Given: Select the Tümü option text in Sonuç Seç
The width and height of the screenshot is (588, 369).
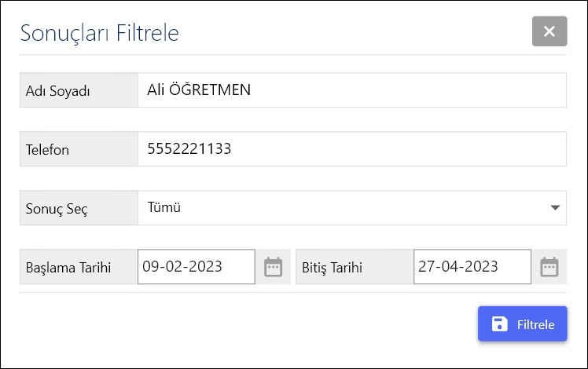Looking at the screenshot, I should pos(164,208).
